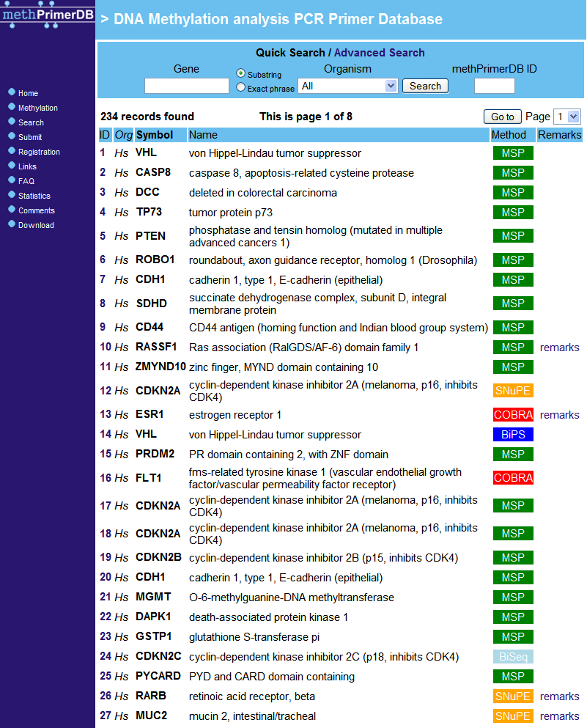Click the methPrimerDB logo

(48, 15)
